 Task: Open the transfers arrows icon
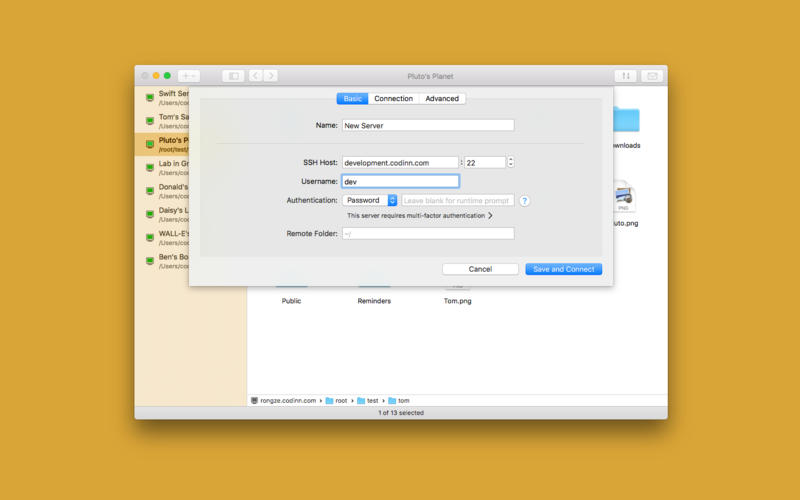pyautogui.click(x=626, y=76)
